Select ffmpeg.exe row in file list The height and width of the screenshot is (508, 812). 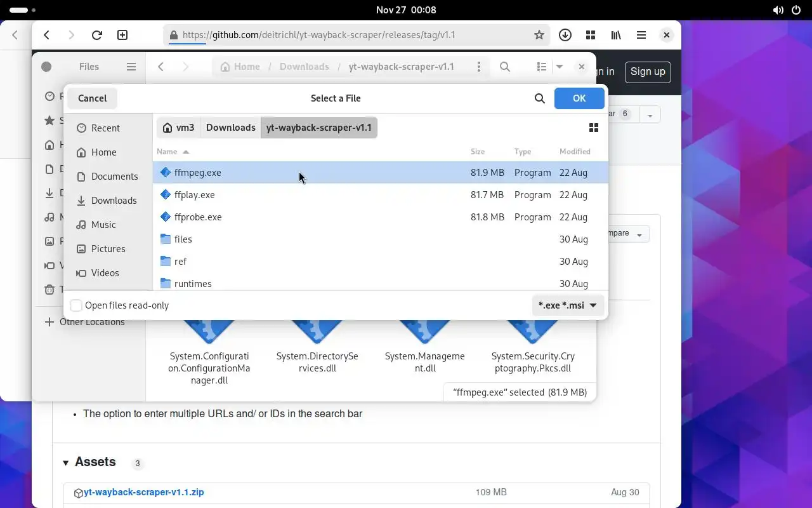[x=381, y=173]
